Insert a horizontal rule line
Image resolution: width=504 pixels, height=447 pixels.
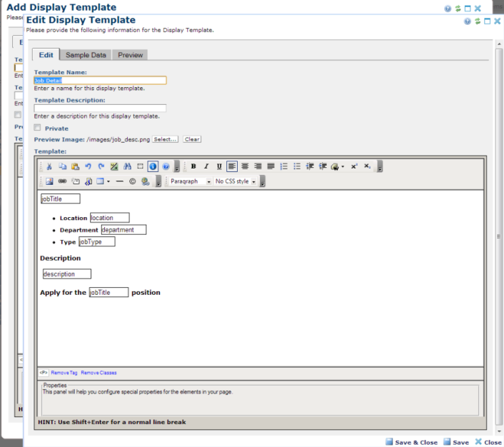pyautogui.click(x=120, y=181)
